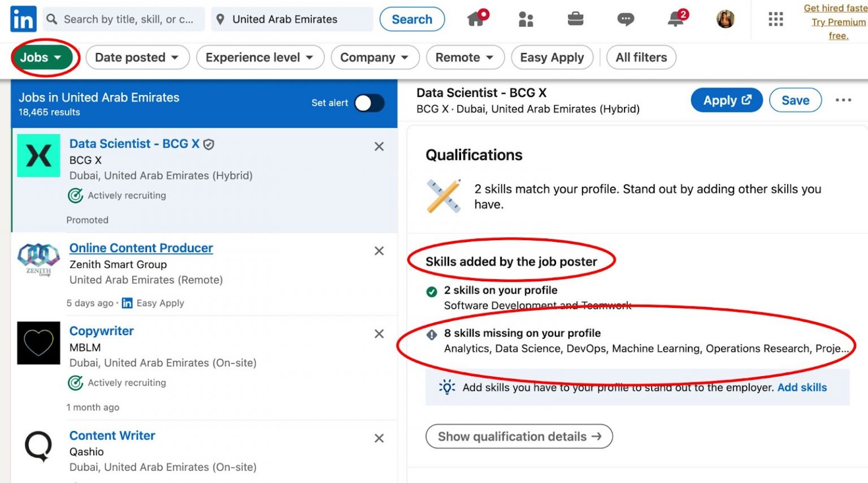Viewport: 868px width, 483px height.
Task: Expand the Experience level filter
Action: click(x=259, y=57)
